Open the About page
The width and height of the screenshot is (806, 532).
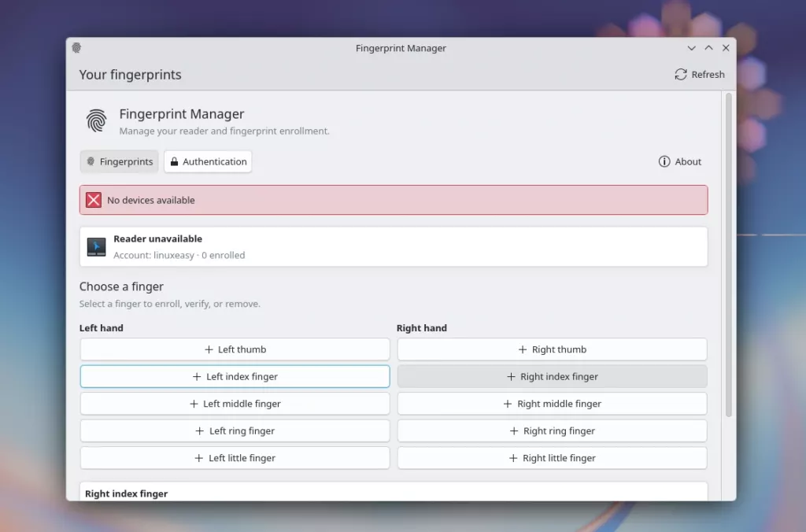click(679, 161)
